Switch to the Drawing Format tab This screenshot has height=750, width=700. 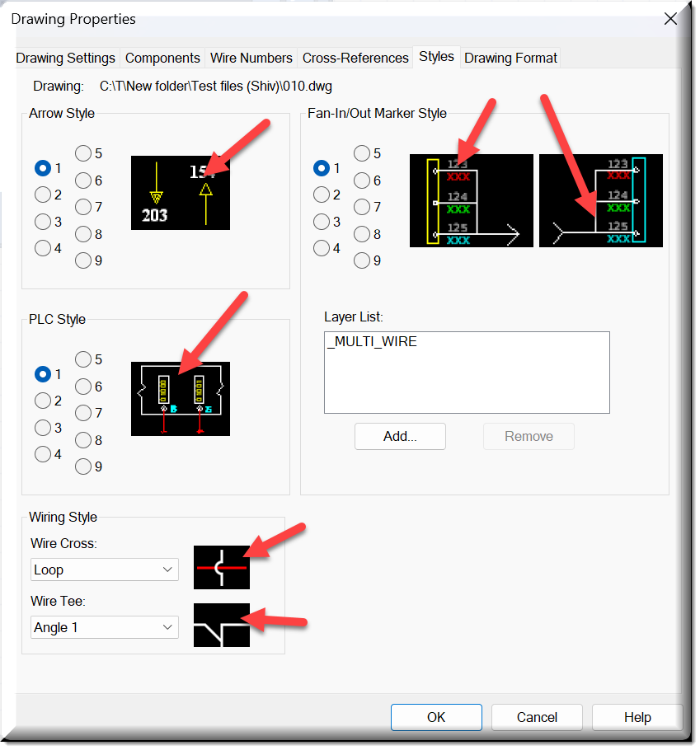click(x=510, y=58)
